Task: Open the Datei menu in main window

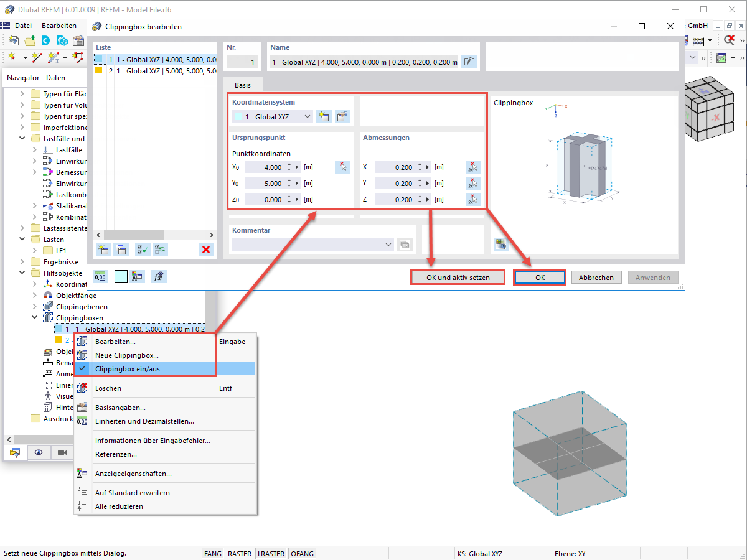Action: tap(23, 26)
